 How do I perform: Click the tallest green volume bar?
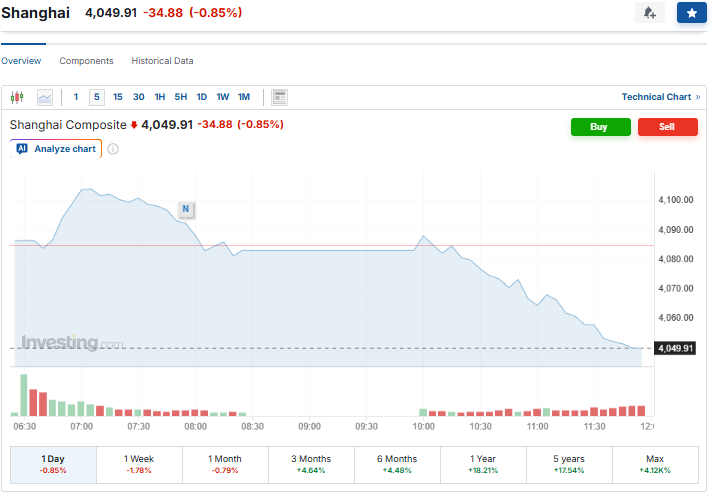tap(24, 395)
